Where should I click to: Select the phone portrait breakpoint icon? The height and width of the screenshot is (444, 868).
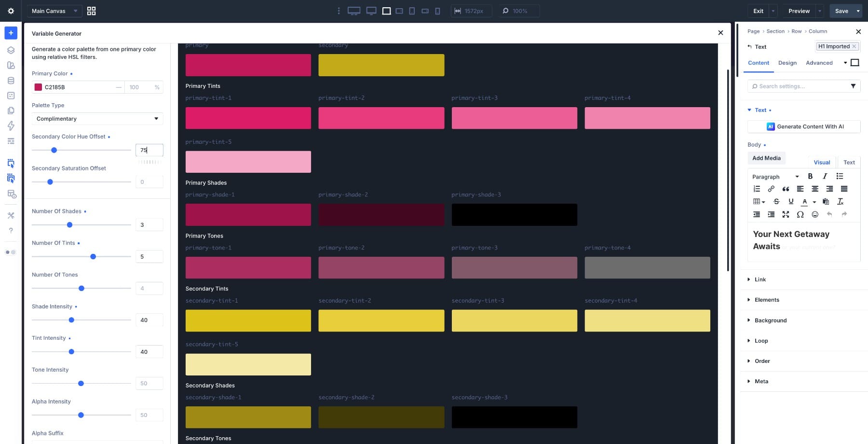tap(437, 11)
